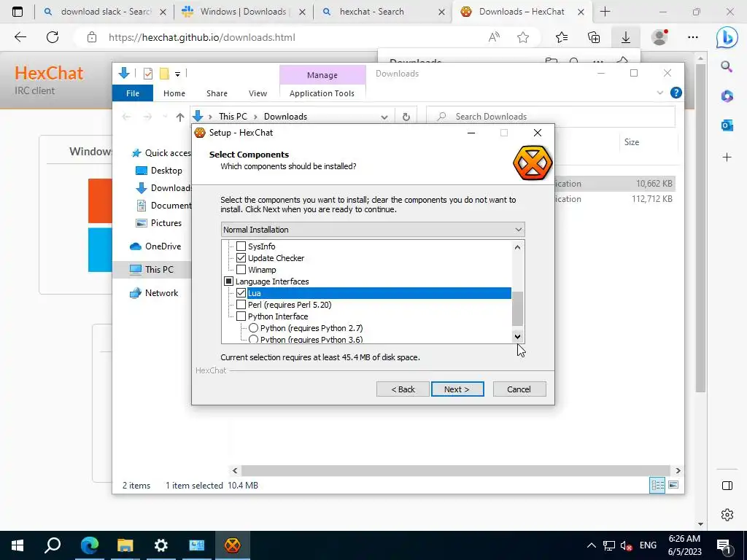747x560 pixels.
Task: Open Edge tab actions menu icon
Action: (x=18, y=12)
